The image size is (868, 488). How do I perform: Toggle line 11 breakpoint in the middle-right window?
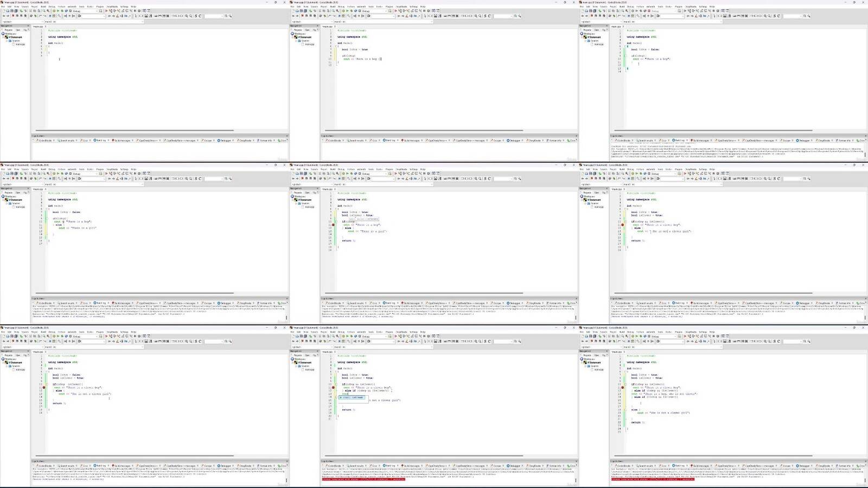[x=622, y=224]
